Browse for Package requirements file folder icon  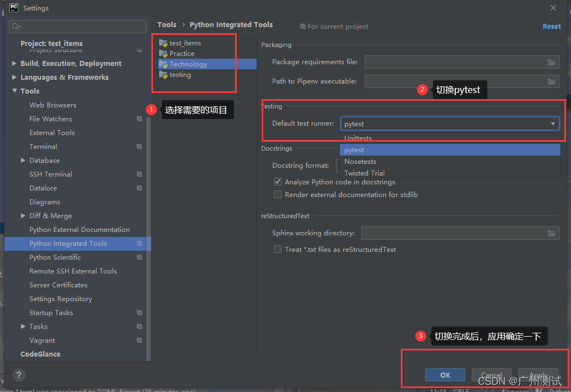coord(552,62)
